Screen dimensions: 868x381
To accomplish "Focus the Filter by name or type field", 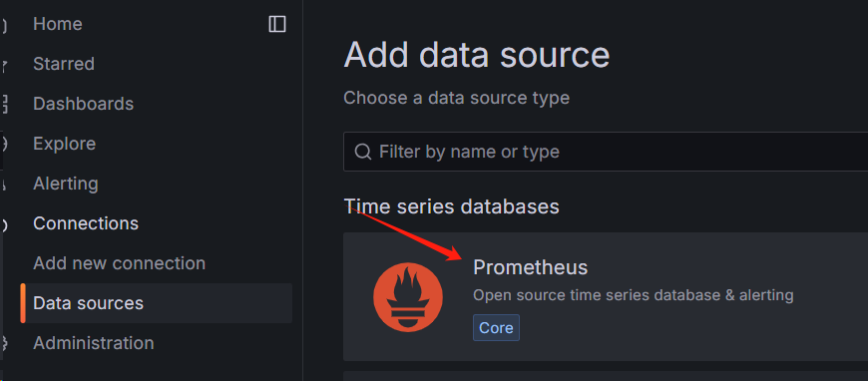I will [606, 152].
